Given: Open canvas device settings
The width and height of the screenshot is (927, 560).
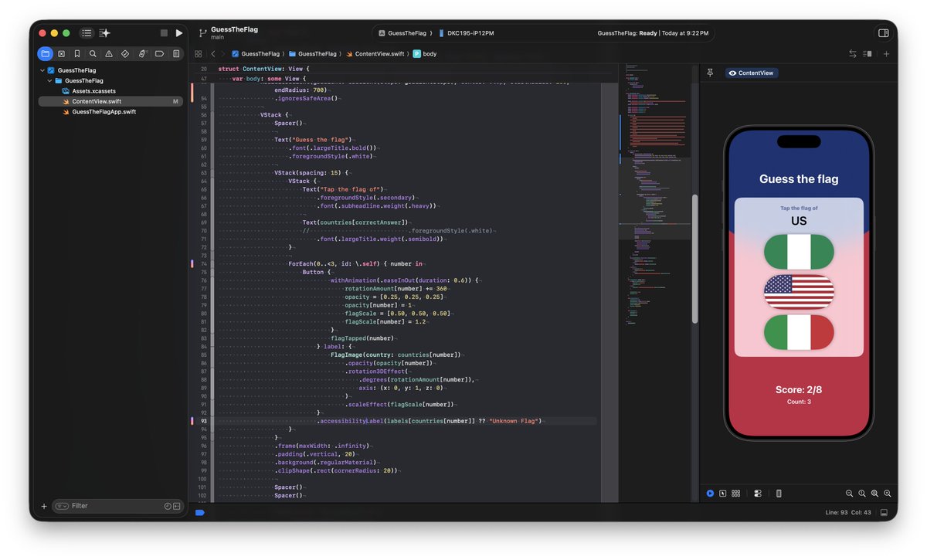Looking at the screenshot, I should 758,494.
